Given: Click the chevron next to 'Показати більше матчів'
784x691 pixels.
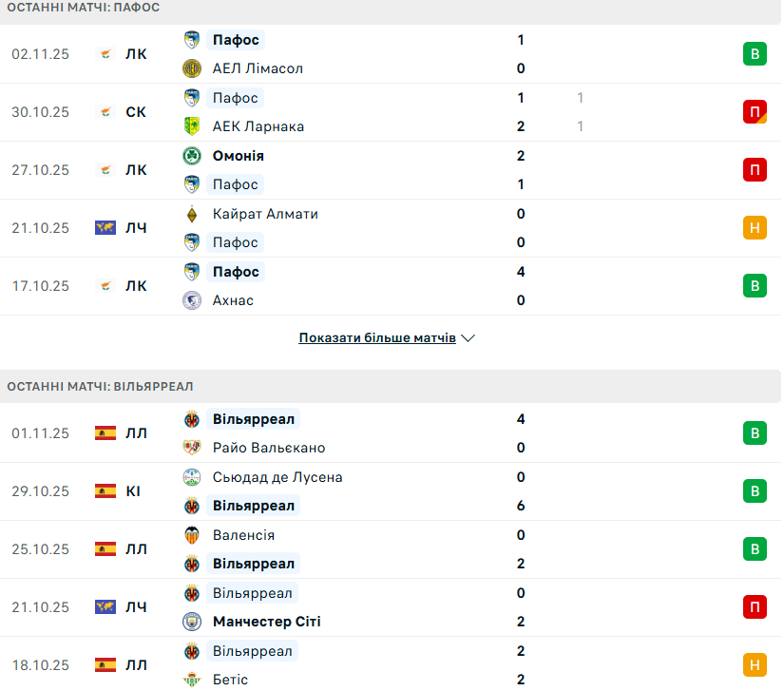Looking at the screenshot, I should click(468, 337).
